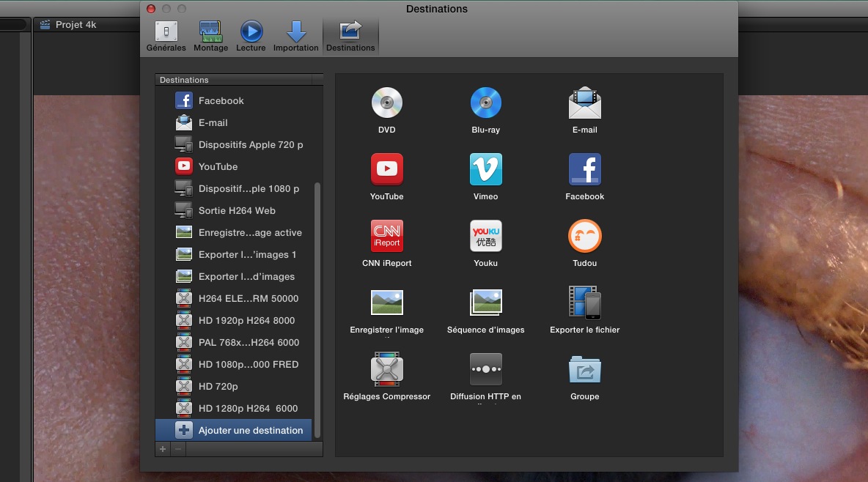Choose the Exporter le fichier icon
Viewport: 868px width, 482px height.
point(584,302)
